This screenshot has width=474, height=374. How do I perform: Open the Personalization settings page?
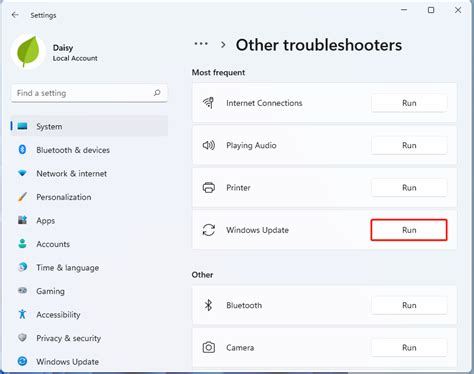64,197
